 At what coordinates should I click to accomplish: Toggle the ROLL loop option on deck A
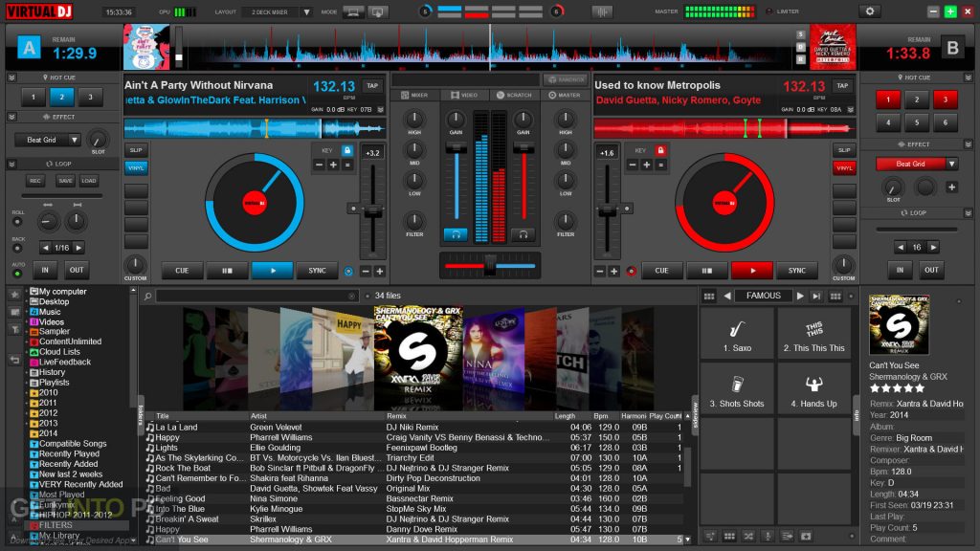click(17, 222)
